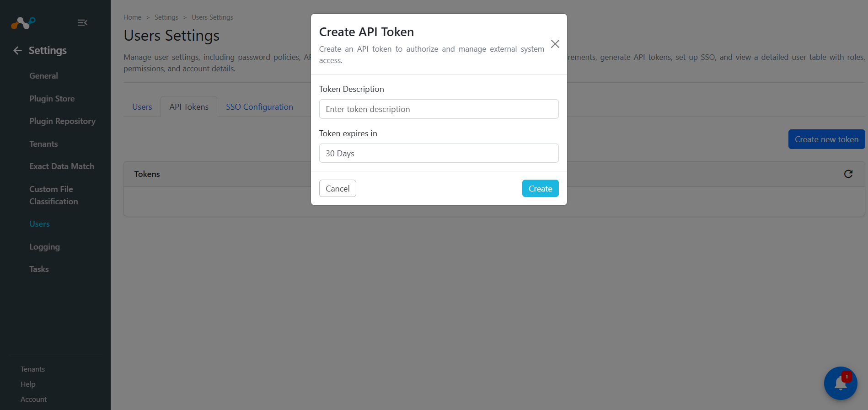Switch to the Users tab
The height and width of the screenshot is (410, 868).
coord(142,107)
